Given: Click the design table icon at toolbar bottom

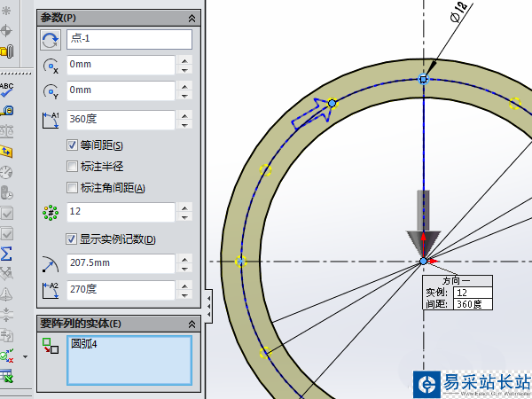Looking at the screenshot, I should click(6, 376).
